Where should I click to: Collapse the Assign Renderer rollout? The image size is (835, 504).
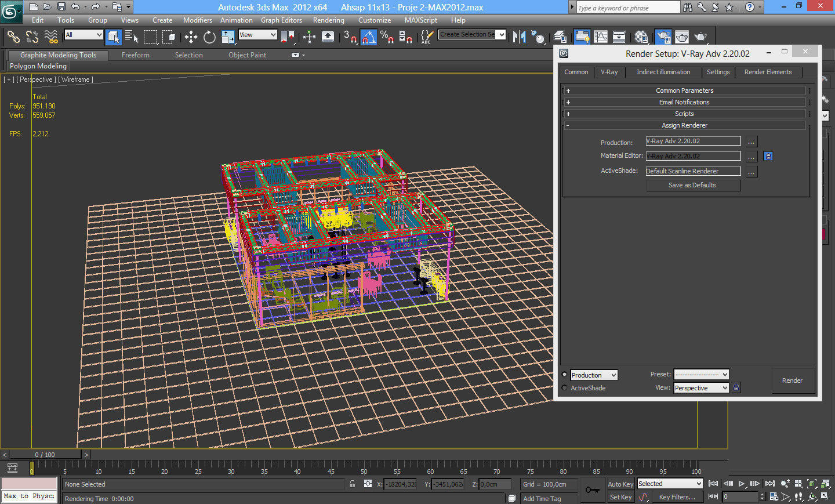pos(684,125)
